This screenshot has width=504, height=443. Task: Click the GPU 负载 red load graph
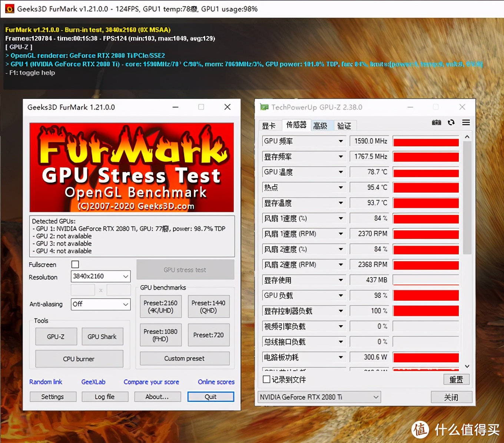(426, 296)
